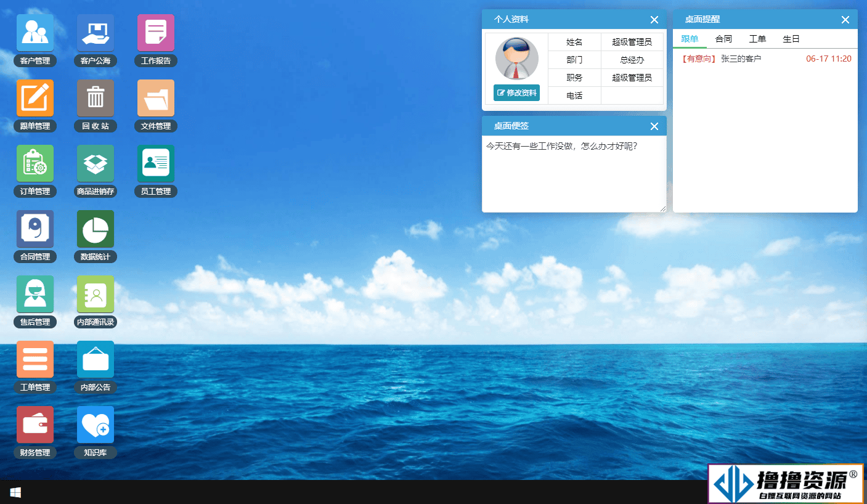
Task: Click into the 桌面便签 note text area
Action: [x=574, y=174]
